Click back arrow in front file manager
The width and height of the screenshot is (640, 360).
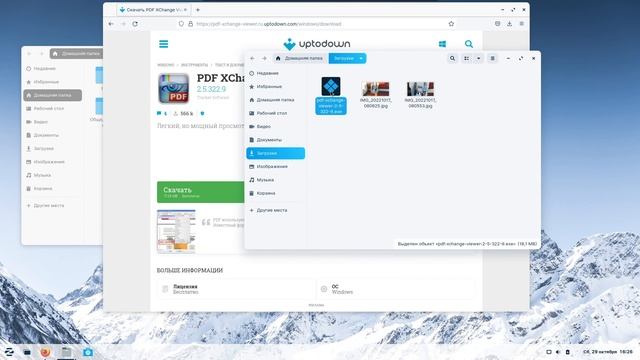pos(252,58)
